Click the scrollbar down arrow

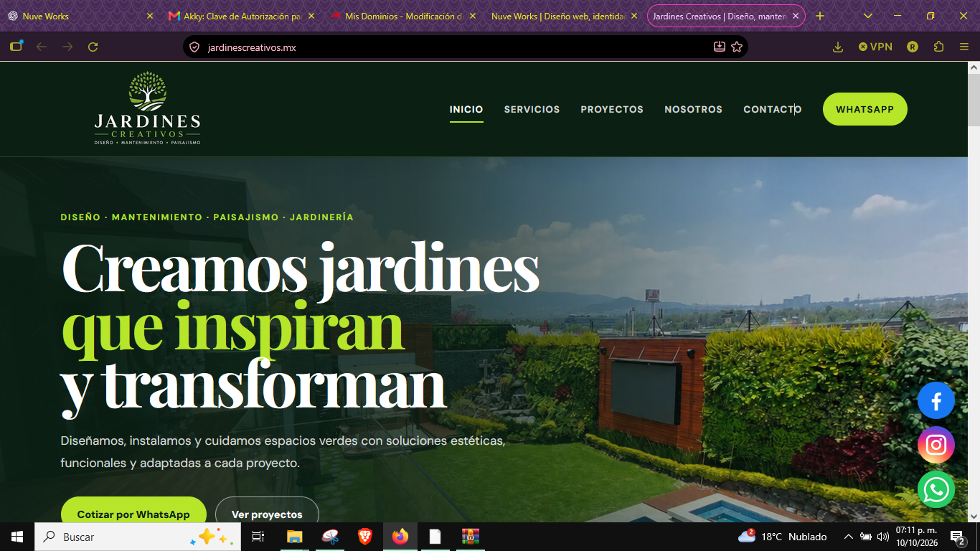pyautogui.click(x=974, y=516)
